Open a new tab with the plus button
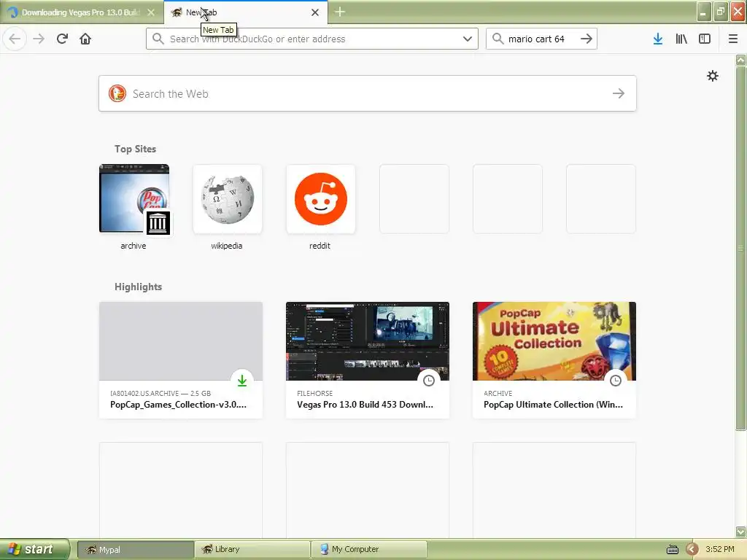Screen dimensions: 747x560 tap(340, 12)
